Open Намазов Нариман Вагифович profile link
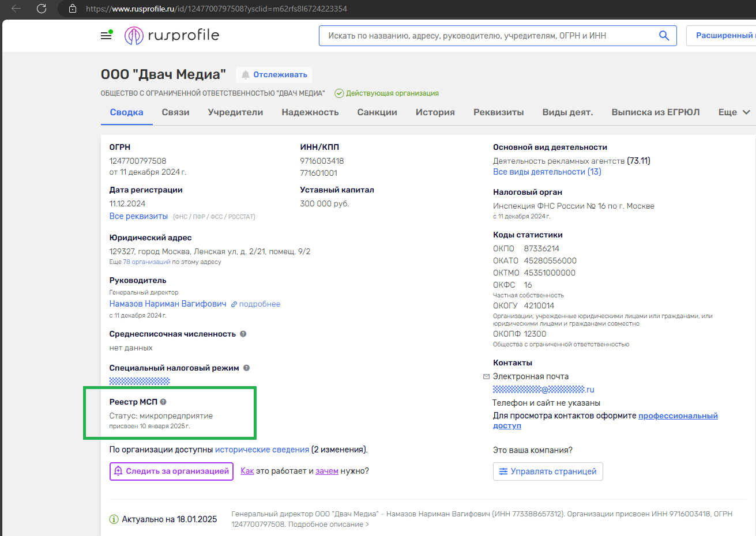Screen dimensions: 756x536 click(168, 304)
